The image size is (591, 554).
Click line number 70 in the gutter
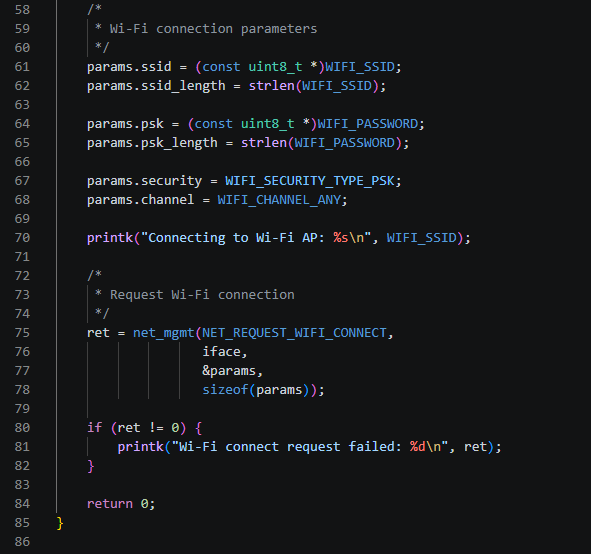pyautogui.click(x=22, y=237)
